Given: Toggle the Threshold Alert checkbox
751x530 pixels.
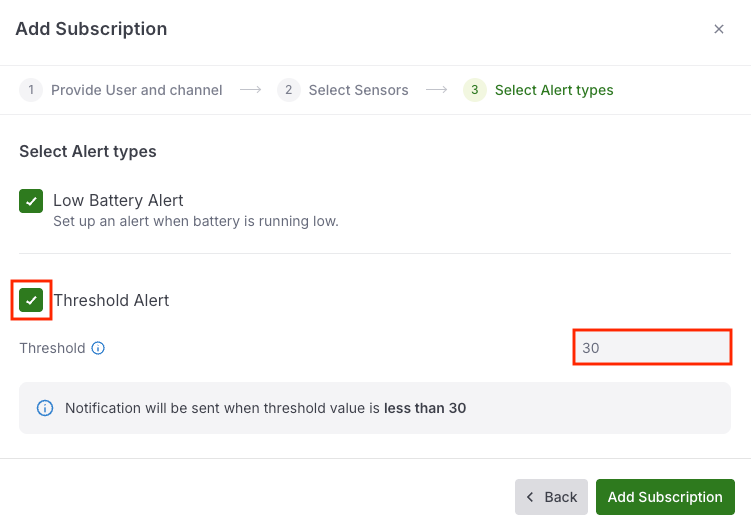Looking at the screenshot, I should pyautogui.click(x=31, y=300).
